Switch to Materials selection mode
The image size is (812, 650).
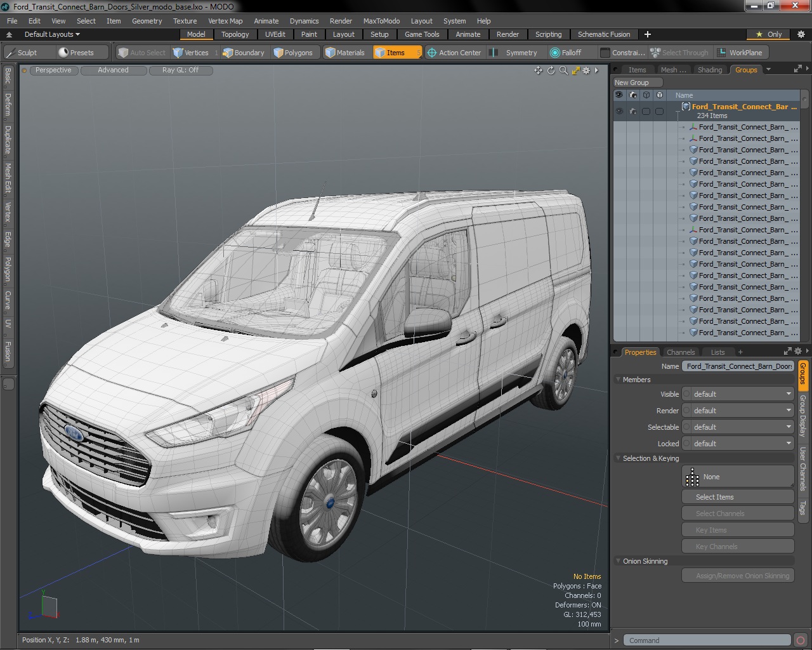345,53
